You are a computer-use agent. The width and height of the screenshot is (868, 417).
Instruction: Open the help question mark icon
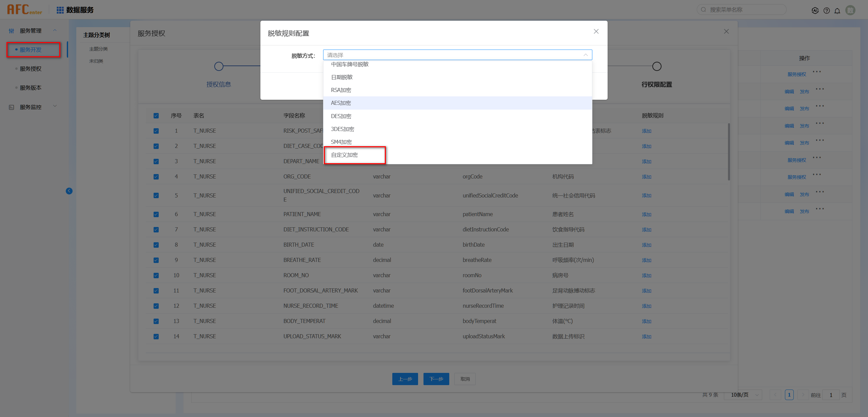827,11
